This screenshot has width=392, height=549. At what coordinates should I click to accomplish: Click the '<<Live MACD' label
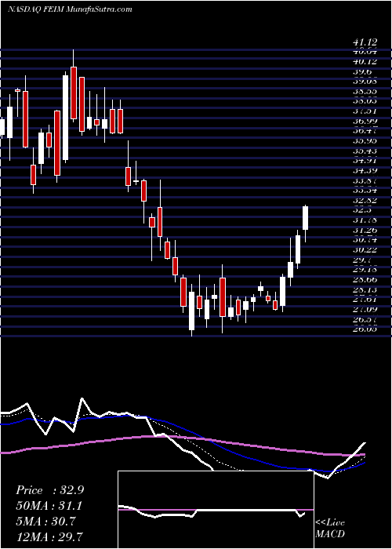(x=330, y=529)
